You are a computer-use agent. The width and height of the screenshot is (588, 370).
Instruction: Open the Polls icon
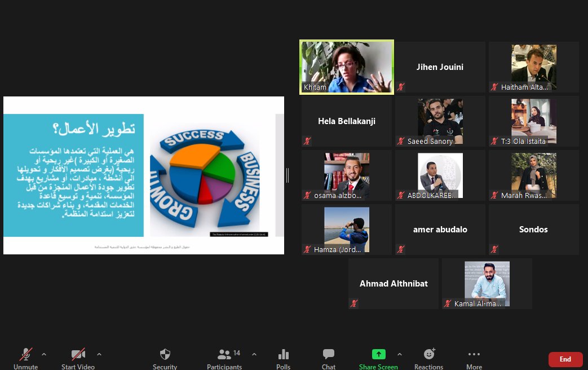tap(284, 355)
